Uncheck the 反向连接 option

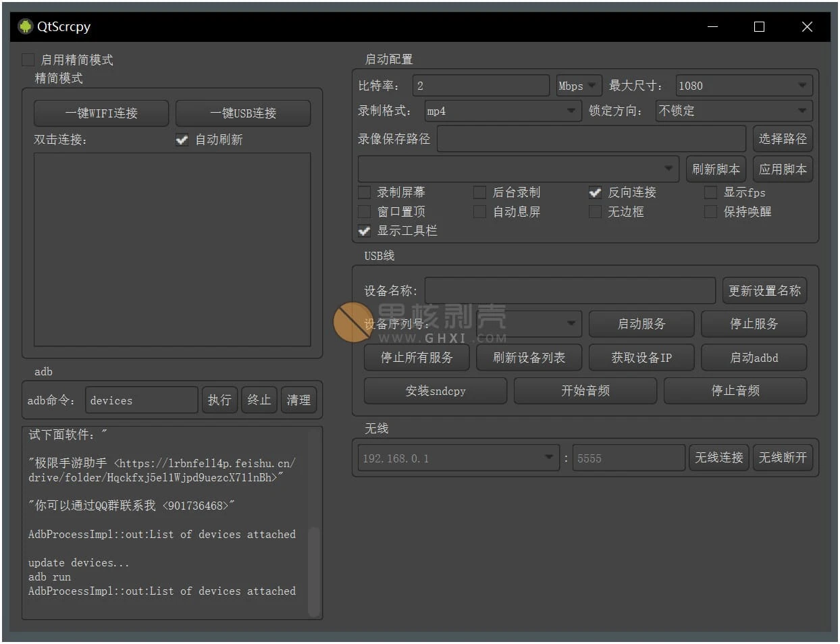pos(595,192)
